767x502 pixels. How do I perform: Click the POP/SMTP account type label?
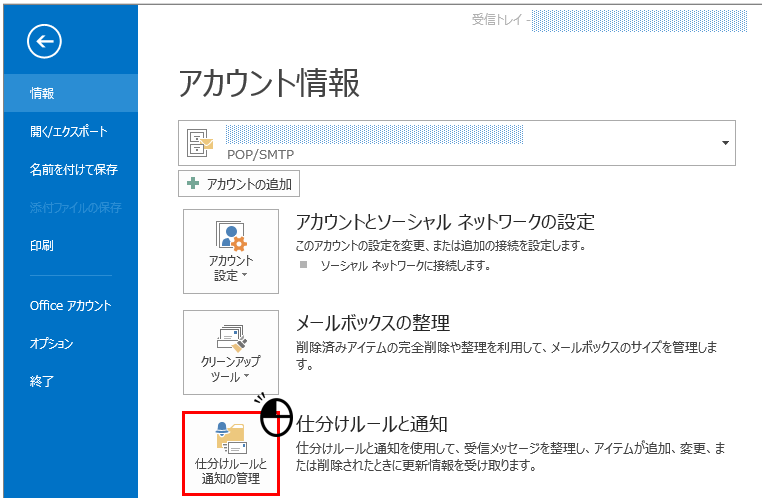(x=261, y=155)
